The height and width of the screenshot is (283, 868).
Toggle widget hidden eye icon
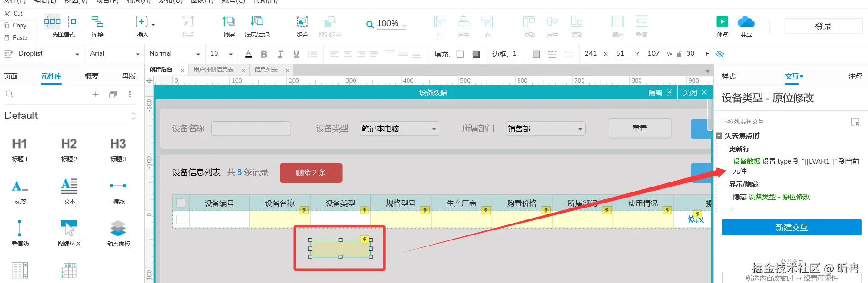point(720,54)
